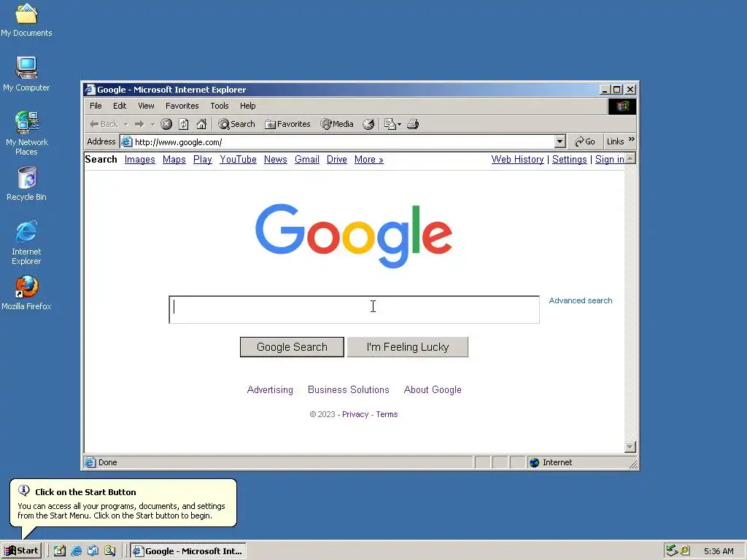Open the Play link
This screenshot has height=560, width=747.
(x=203, y=160)
